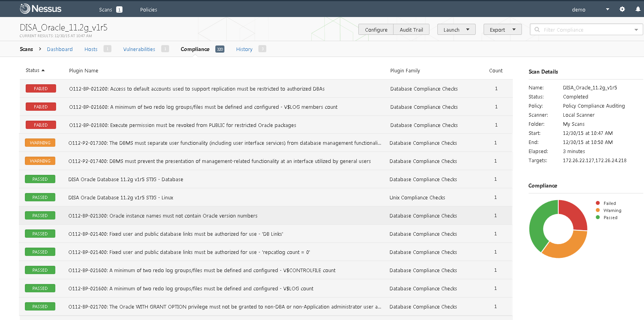Open O112-P2-017300 DBMS separate functionality row
Viewport: 644px width, 320px height.
[x=266, y=143]
